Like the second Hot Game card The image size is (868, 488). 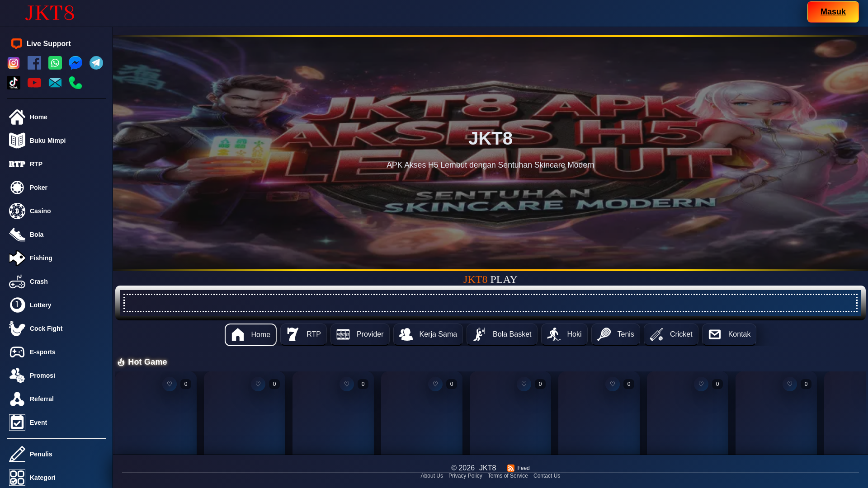[258, 384]
